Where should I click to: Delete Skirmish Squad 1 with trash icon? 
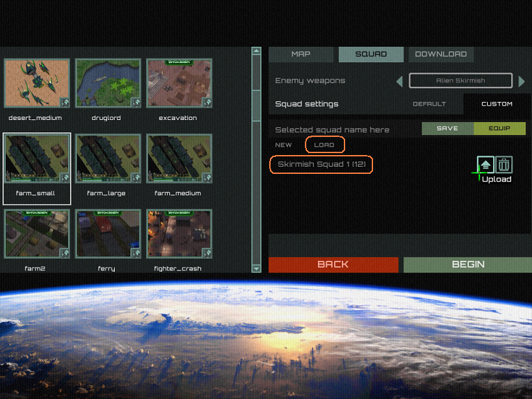click(504, 165)
